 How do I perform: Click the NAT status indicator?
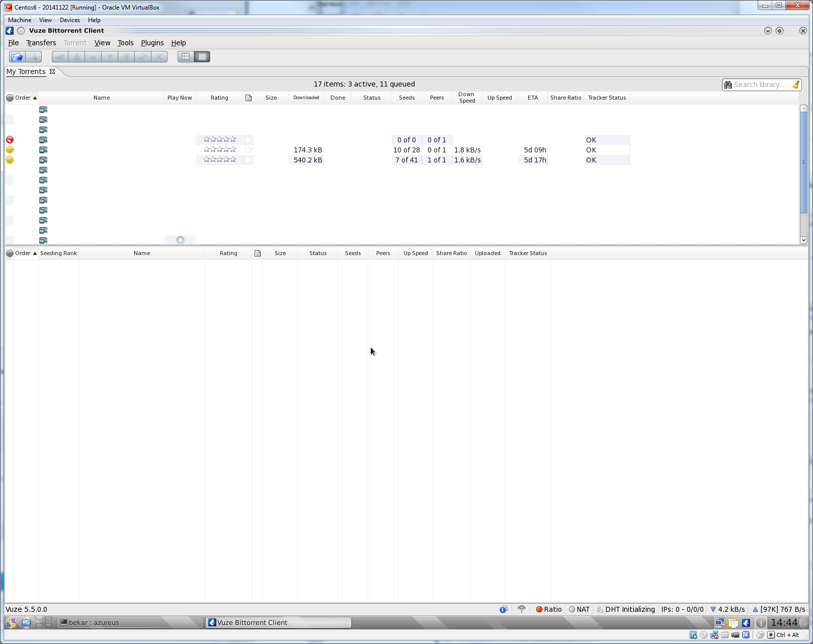coord(579,609)
